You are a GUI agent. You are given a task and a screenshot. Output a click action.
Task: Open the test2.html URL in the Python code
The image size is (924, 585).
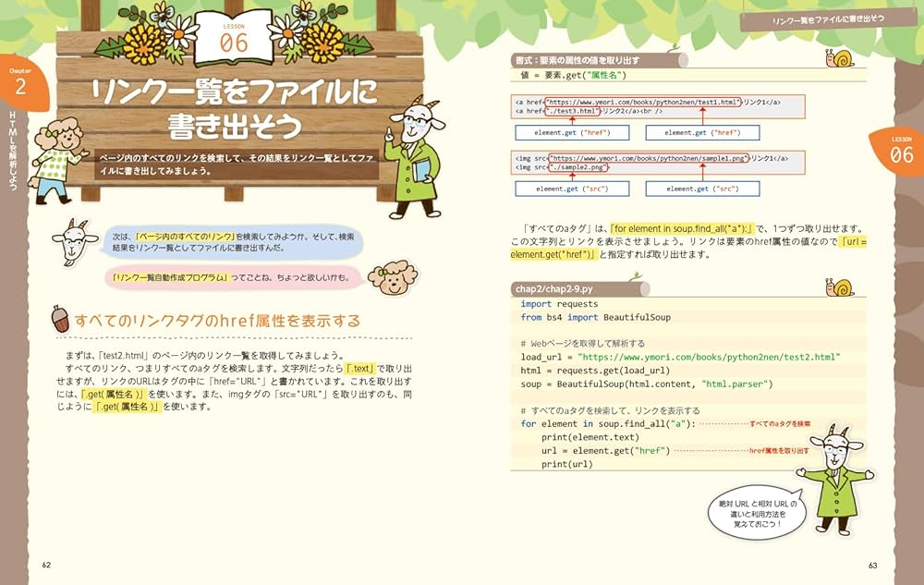pyautogui.click(x=723, y=356)
